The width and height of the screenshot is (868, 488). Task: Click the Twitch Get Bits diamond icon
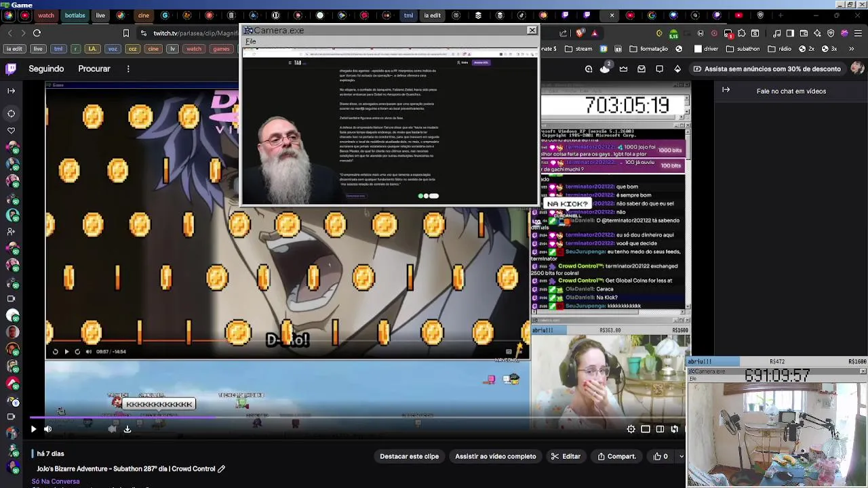(677, 68)
